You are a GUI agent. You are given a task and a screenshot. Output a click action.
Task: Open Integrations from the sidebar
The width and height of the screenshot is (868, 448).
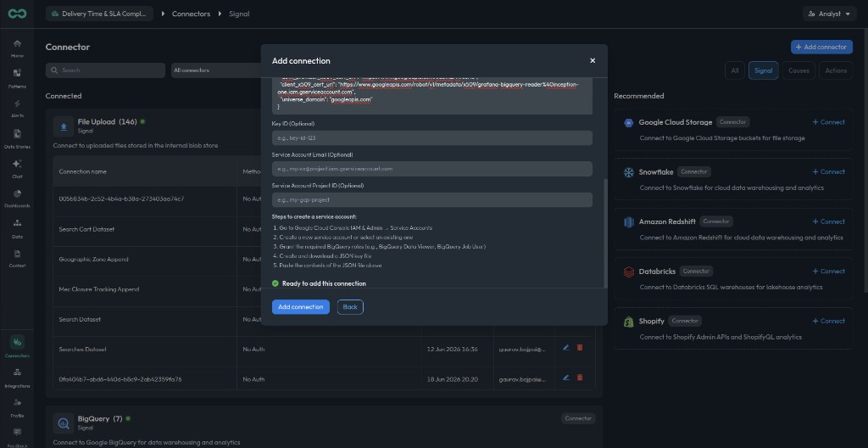pos(17,377)
